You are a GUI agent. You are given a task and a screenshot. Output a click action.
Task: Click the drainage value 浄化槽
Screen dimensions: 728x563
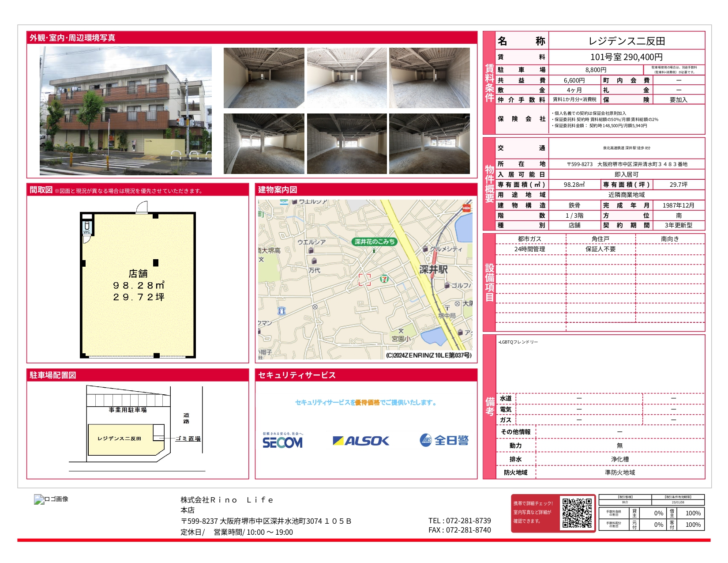(620, 459)
